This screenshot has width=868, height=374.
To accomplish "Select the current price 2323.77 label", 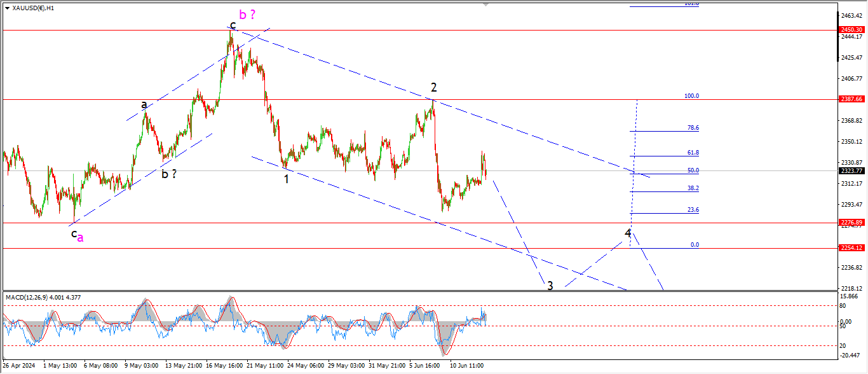I will click(851, 170).
